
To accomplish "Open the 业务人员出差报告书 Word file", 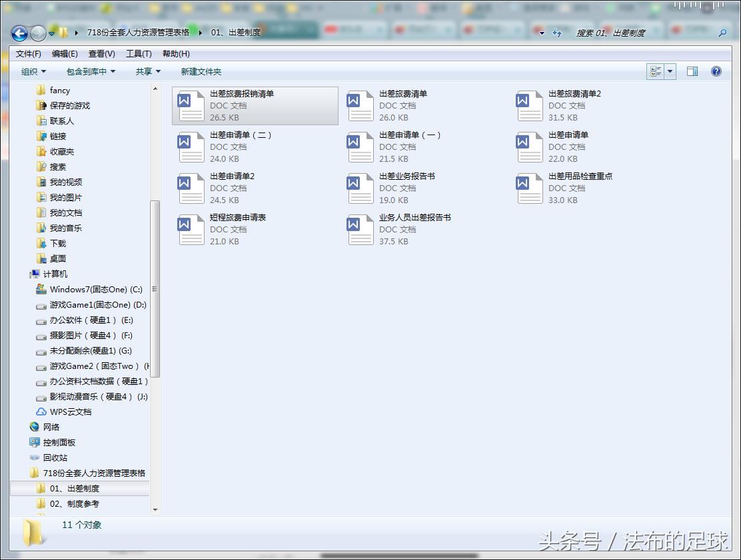I will [359, 229].
